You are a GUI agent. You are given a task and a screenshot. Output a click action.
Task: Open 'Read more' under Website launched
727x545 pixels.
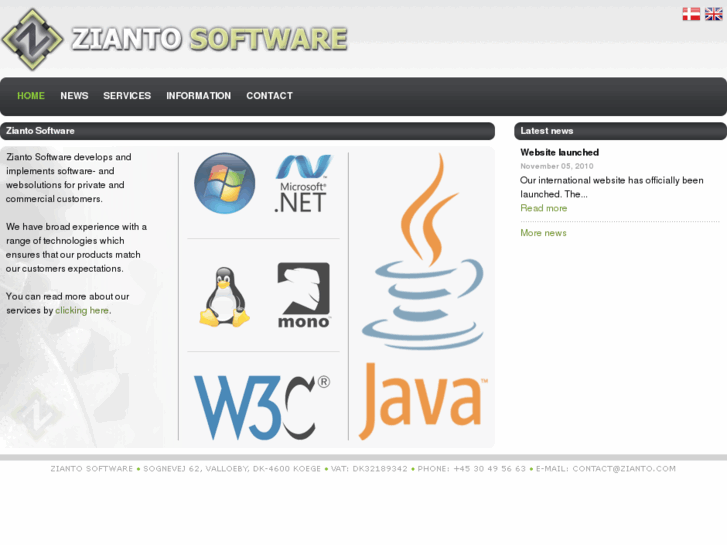(543, 208)
